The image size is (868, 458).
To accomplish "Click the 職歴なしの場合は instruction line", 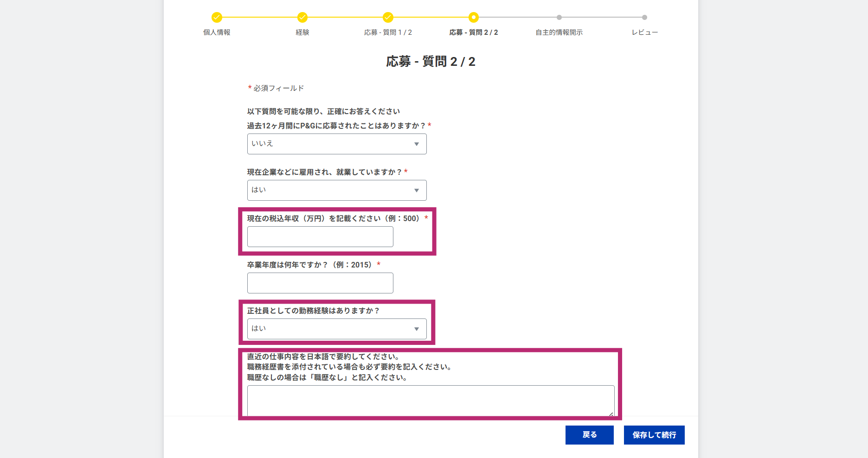I will click(x=328, y=377).
